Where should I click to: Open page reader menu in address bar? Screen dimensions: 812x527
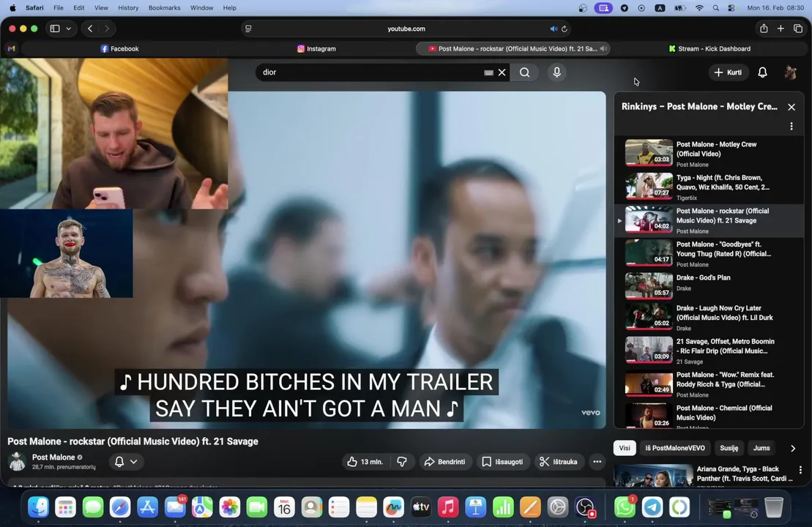pyautogui.click(x=248, y=29)
